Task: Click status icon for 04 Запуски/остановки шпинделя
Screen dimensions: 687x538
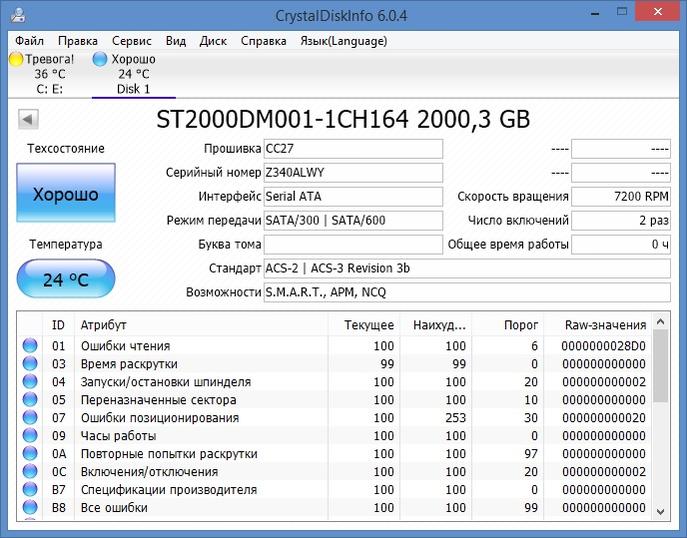Action: (x=30, y=382)
